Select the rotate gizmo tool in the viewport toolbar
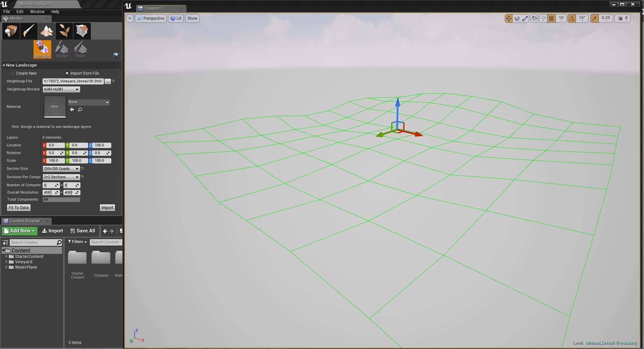The width and height of the screenshot is (644, 349). pyautogui.click(x=517, y=18)
